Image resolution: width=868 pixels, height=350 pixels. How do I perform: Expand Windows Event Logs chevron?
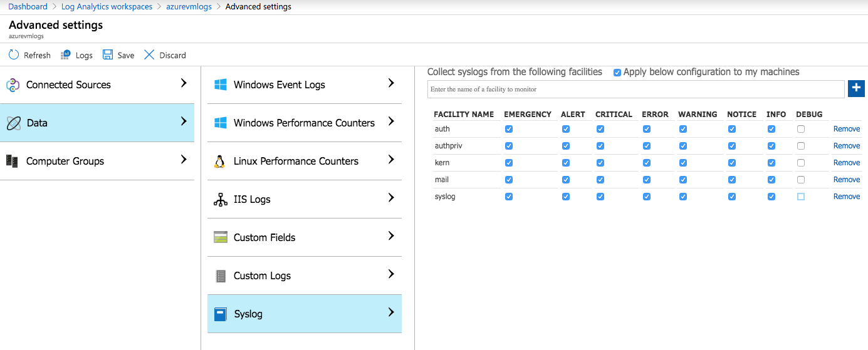pyautogui.click(x=391, y=83)
